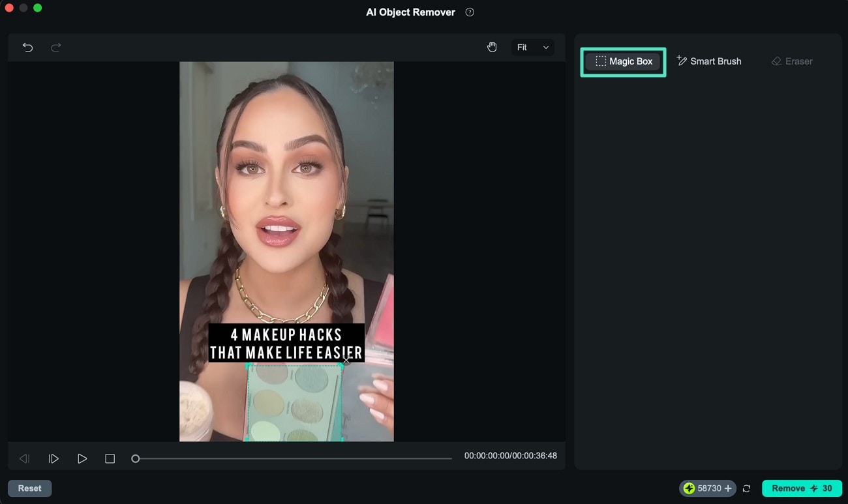
Task: Select the Magic Box tool
Action: [x=624, y=61]
